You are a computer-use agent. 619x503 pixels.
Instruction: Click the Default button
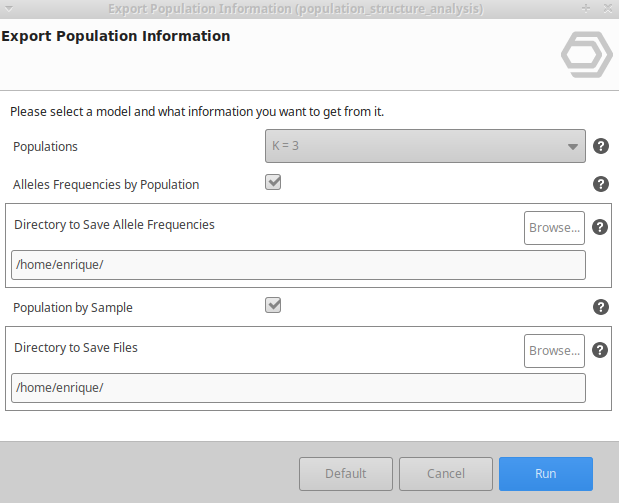point(346,474)
